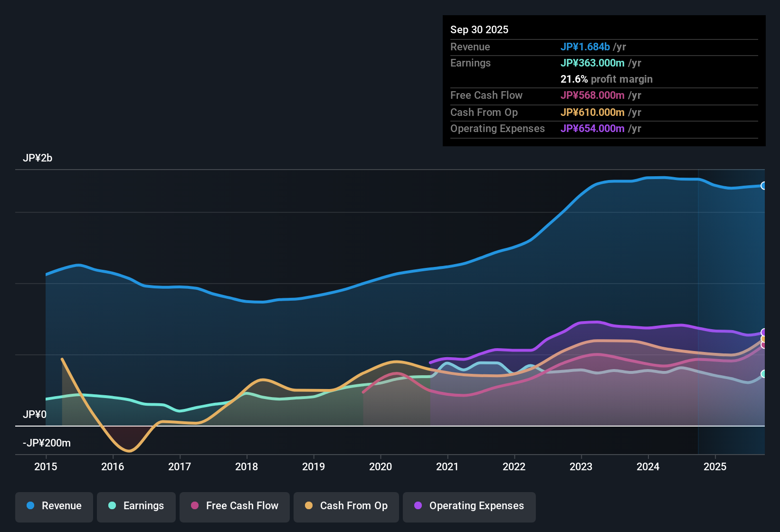Screen dimensions: 780x532
Task: Toggle the Operating Expenses series visibility
Action: click(x=469, y=506)
